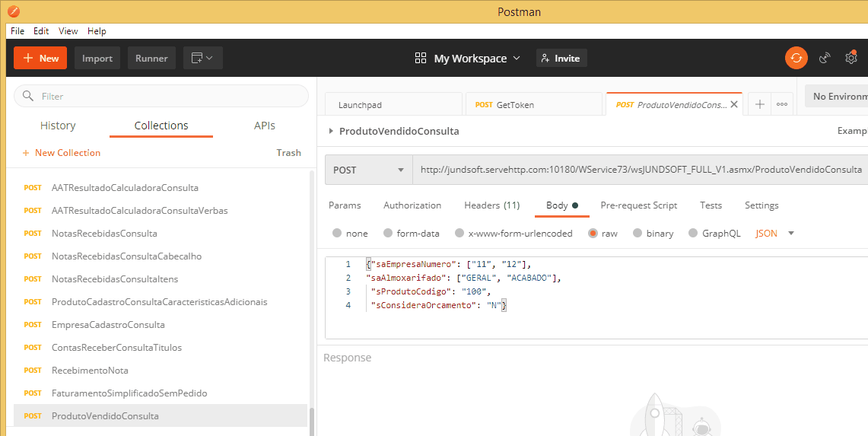Switch to the History tab
Screen dimensions: 868x436
tap(58, 126)
